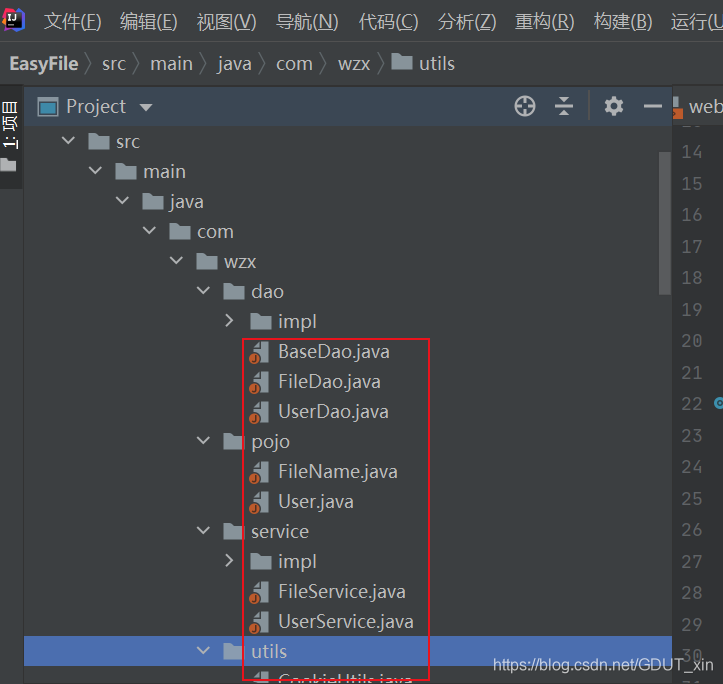Select UserService.java in the tree
The image size is (723, 684).
point(346,622)
